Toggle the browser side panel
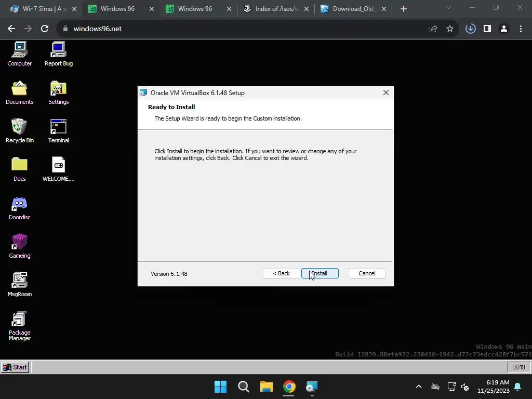 pyautogui.click(x=487, y=29)
